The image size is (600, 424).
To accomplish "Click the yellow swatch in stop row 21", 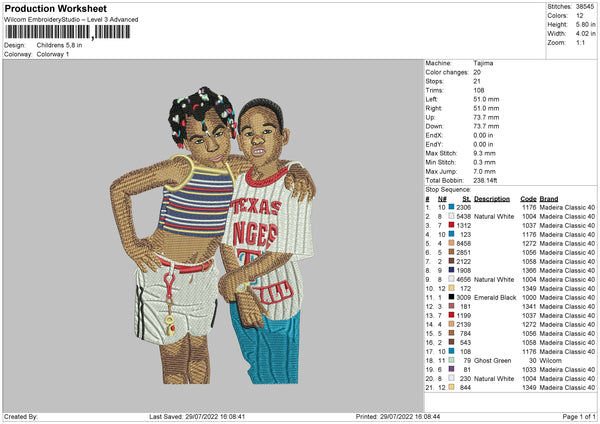I will click(452, 387).
